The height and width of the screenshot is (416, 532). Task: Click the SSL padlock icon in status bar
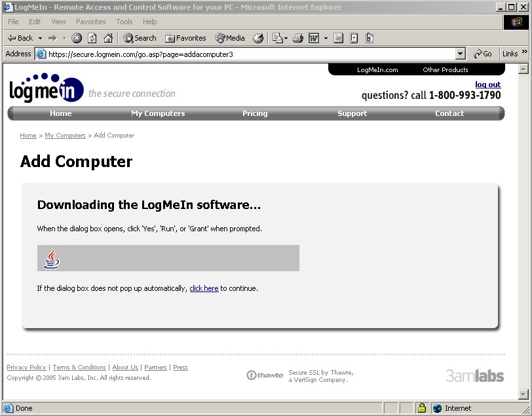click(422, 408)
